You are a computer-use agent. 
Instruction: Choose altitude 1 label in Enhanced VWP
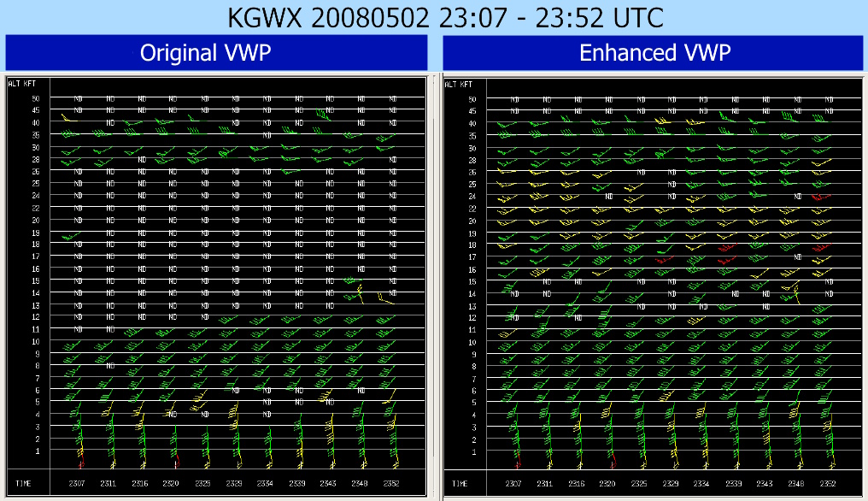click(x=474, y=451)
